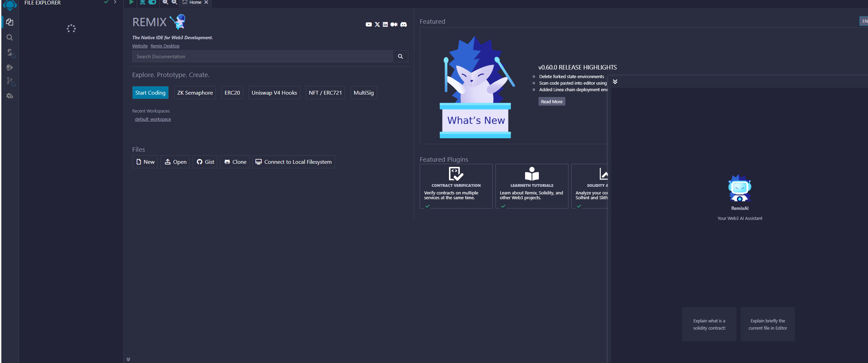This screenshot has width=868, height=363.
Task: Open the Remix Medium icon
Action: 394,24
